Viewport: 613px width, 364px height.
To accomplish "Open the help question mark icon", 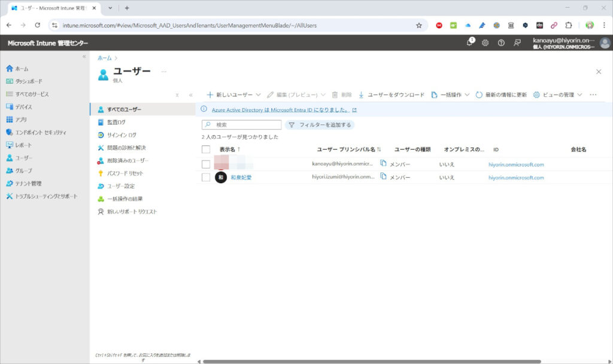I will (501, 43).
